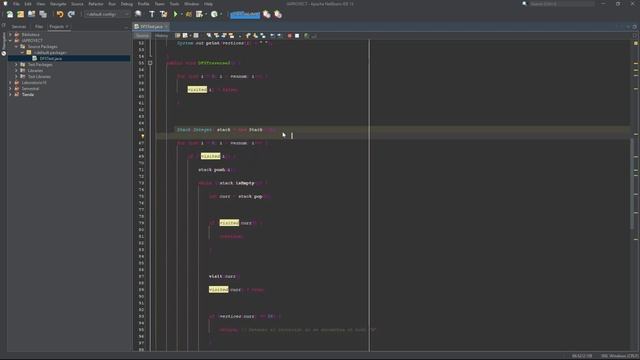Click the Stop Macro Recording icon
640x360 pixels.
297,36
